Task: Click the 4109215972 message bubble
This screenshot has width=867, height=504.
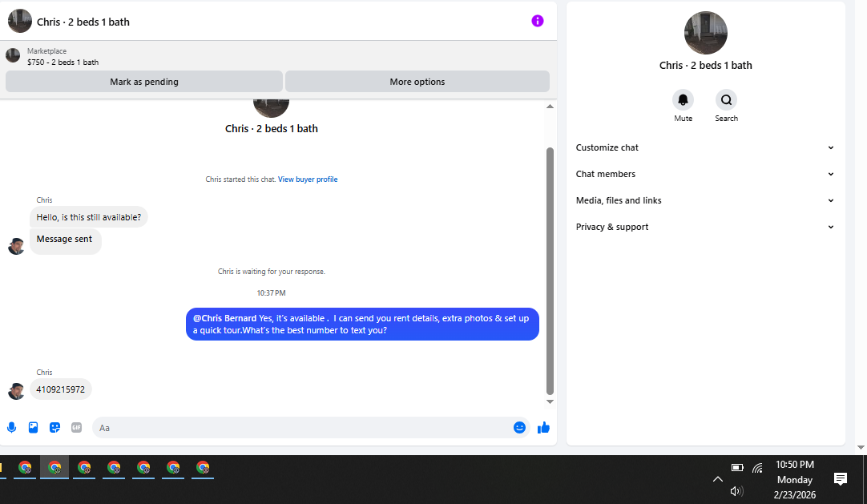Action: tap(61, 389)
